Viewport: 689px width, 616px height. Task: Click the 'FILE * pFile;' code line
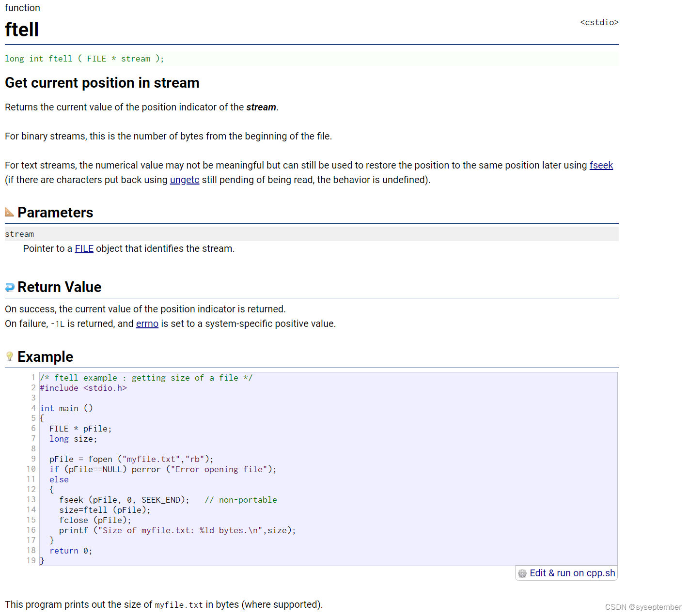(x=80, y=429)
